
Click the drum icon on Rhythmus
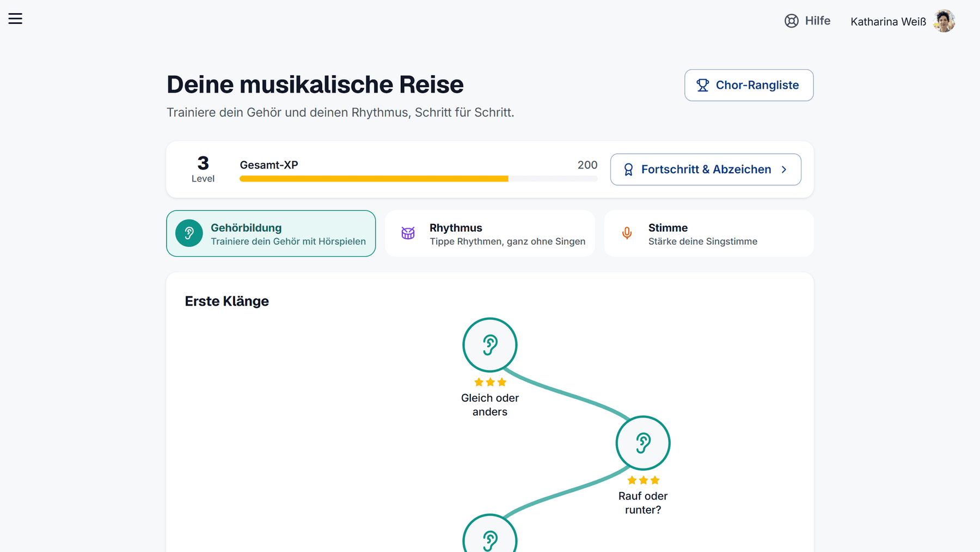point(408,233)
